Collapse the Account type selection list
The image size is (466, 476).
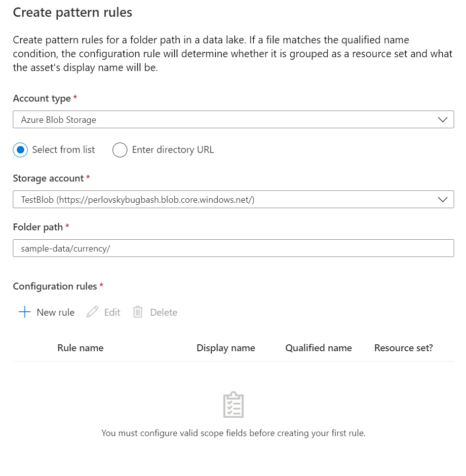coord(444,119)
